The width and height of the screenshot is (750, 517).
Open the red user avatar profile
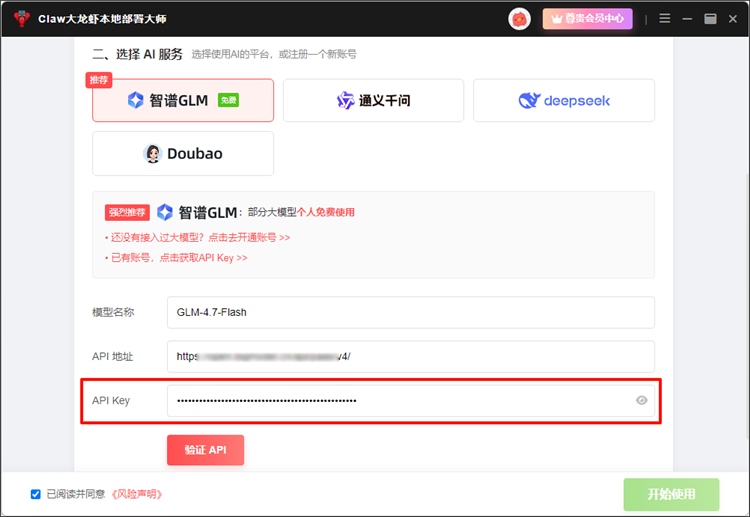click(x=519, y=18)
